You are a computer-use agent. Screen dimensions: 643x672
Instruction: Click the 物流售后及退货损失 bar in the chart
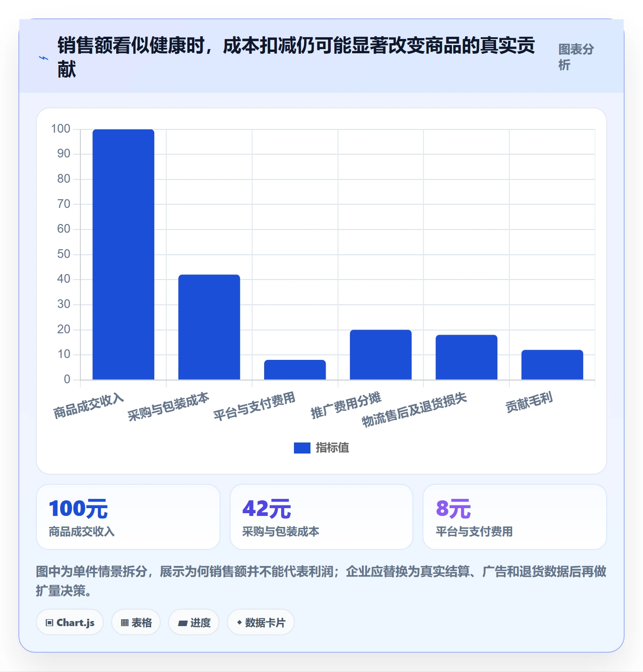click(467, 357)
